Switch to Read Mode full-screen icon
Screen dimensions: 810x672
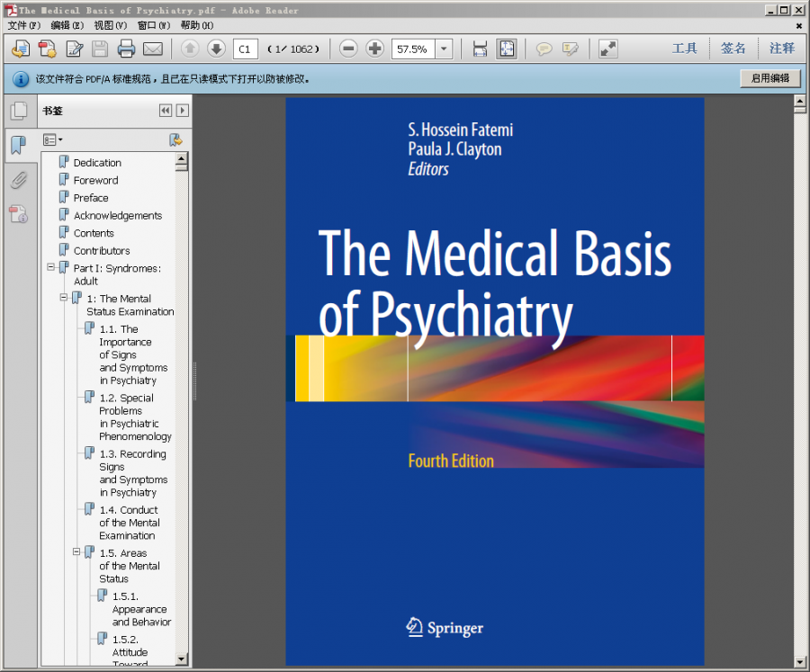click(608, 49)
